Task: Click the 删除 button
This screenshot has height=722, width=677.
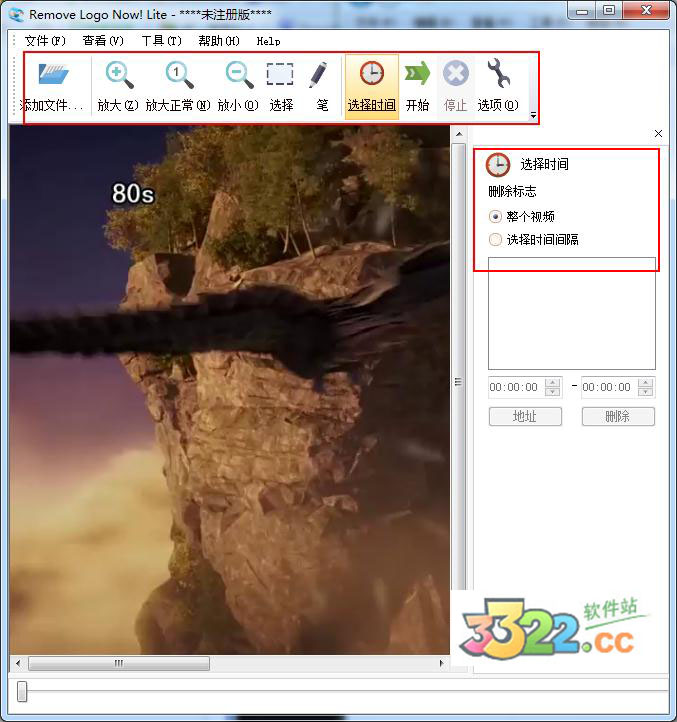Action: pyautogui.click(x=618, y=416)
